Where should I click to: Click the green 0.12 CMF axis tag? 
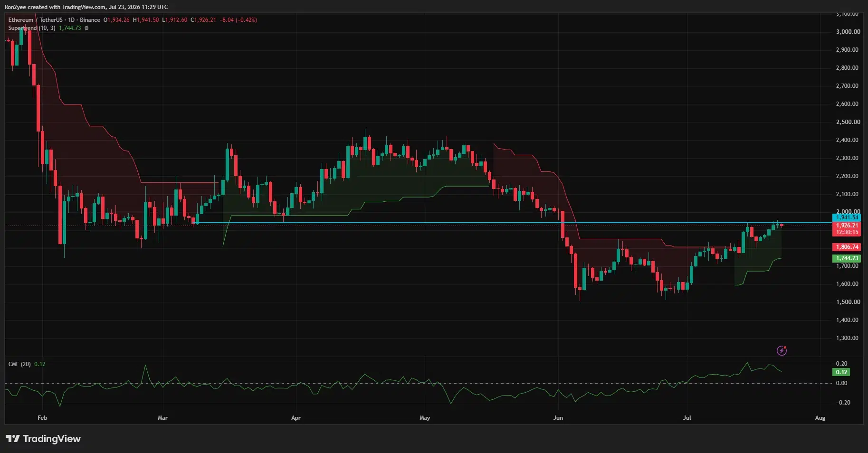pos(841,372)
